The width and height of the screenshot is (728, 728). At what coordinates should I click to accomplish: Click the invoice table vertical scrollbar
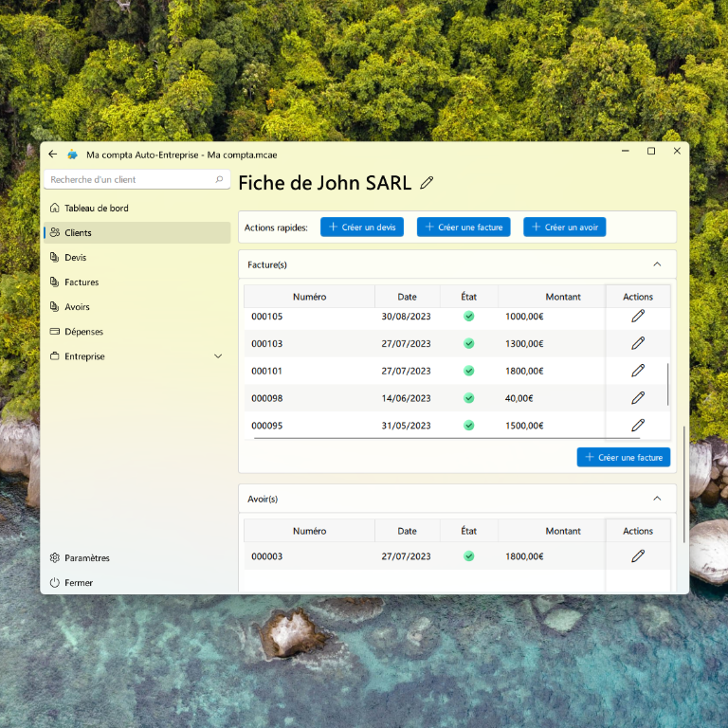click(x=668, y=384)
